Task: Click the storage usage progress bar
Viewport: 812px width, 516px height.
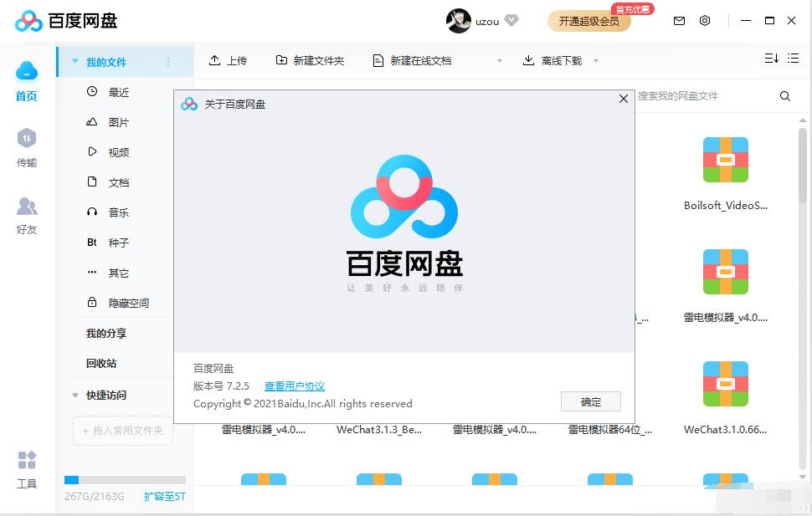Action: [125, 480]
